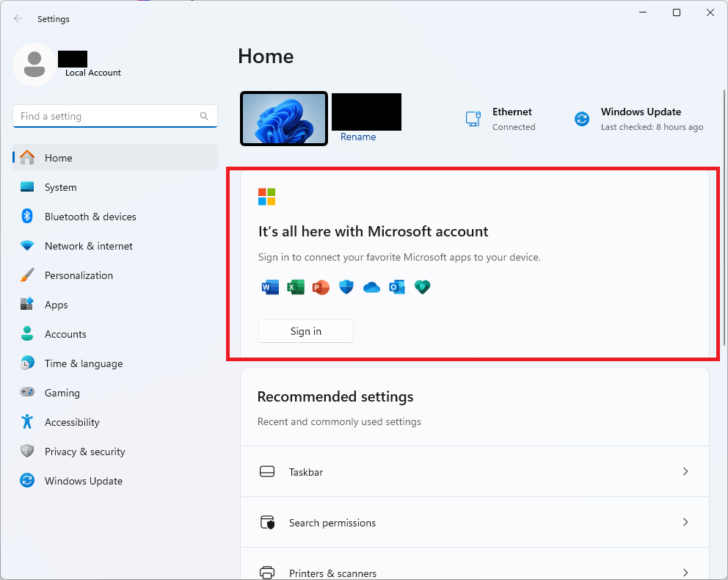728x580 pixels.
Task: Open Bluetooth & devices section
Action: 115,217
